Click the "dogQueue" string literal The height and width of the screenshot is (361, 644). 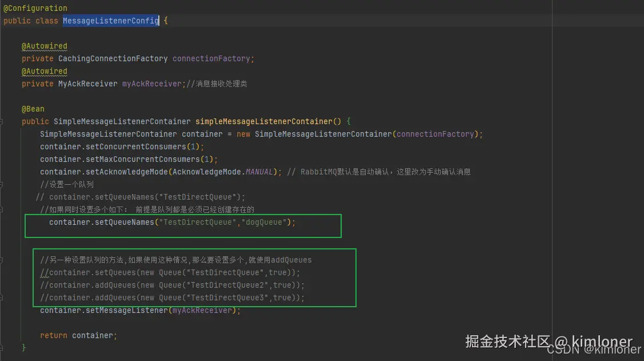(263, 222)
